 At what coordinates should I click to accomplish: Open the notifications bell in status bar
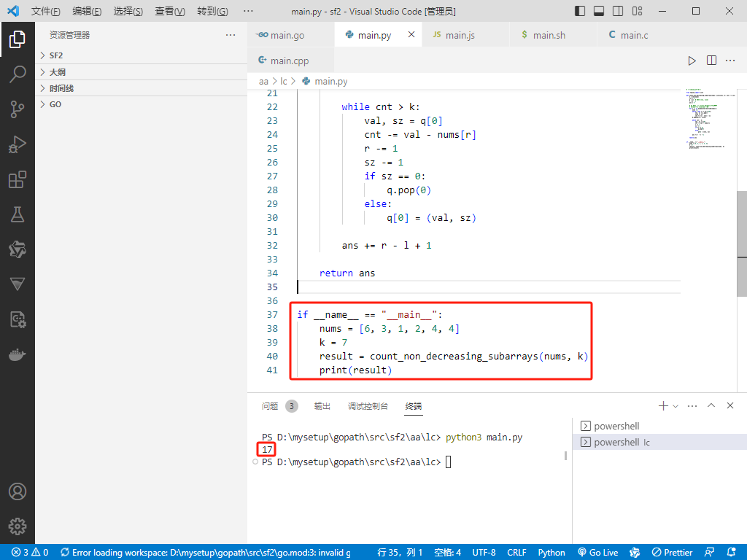[732, 552]
